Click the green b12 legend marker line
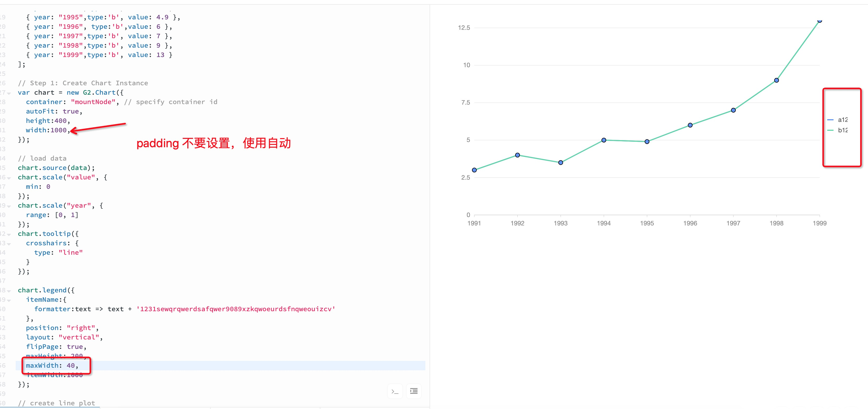Viewport: 868px width, 409px height. 830,130
